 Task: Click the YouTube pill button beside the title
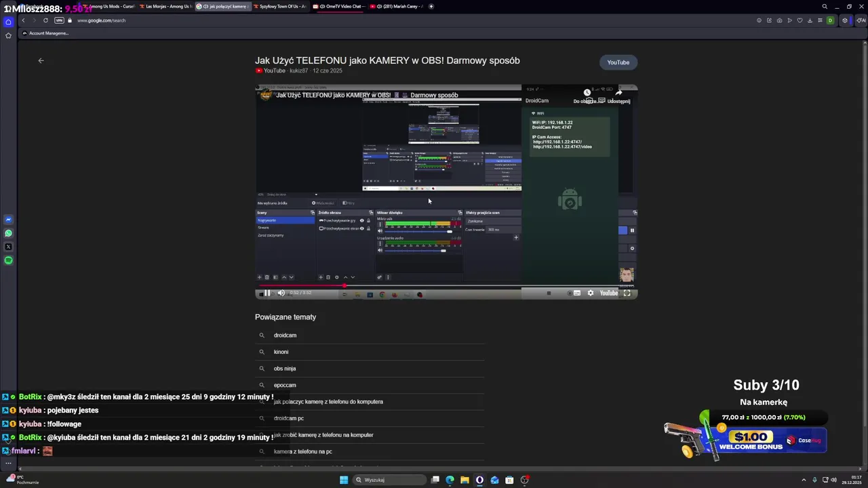[618, 62]
